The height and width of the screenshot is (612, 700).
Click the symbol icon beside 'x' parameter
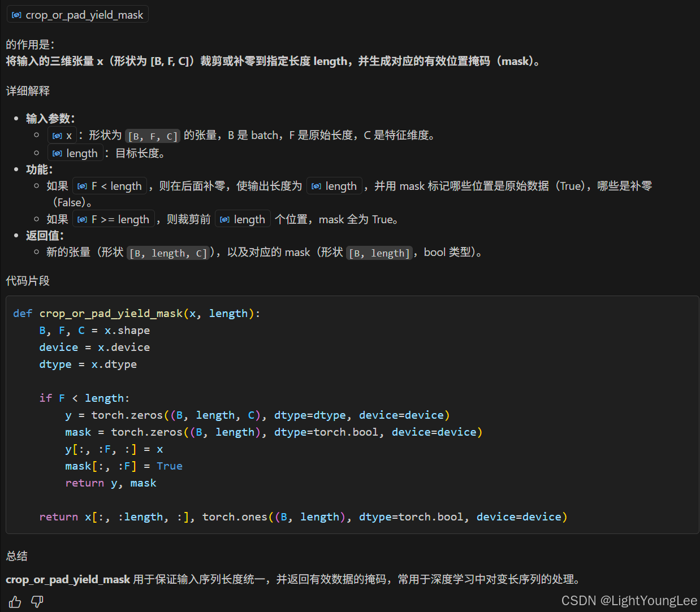click(x=57, y=136)
